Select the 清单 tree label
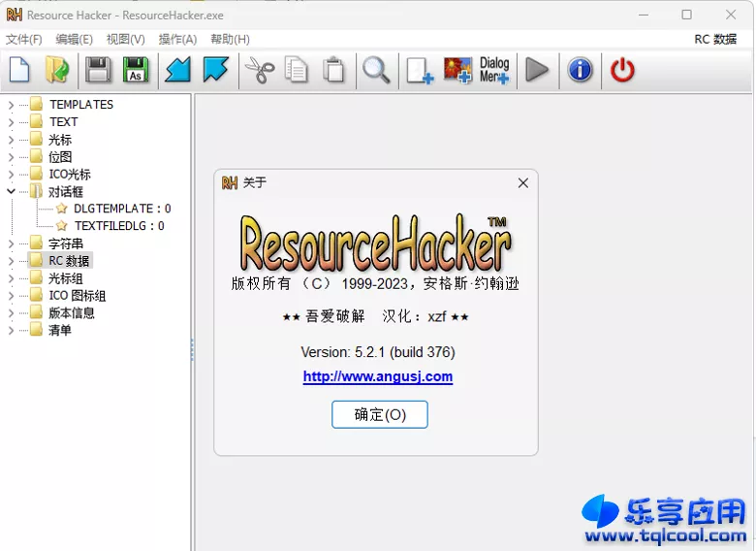756x551 pixels. [60, 330]
